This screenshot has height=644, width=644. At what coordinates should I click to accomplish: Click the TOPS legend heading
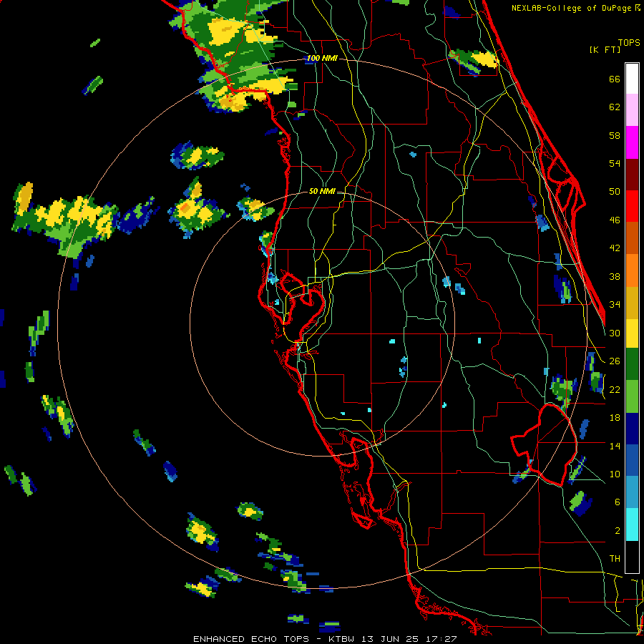pyautogui.click(x=629, y=43)
